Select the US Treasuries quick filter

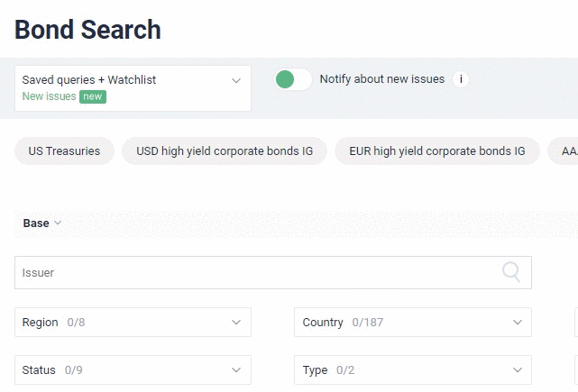pos(64,151)
